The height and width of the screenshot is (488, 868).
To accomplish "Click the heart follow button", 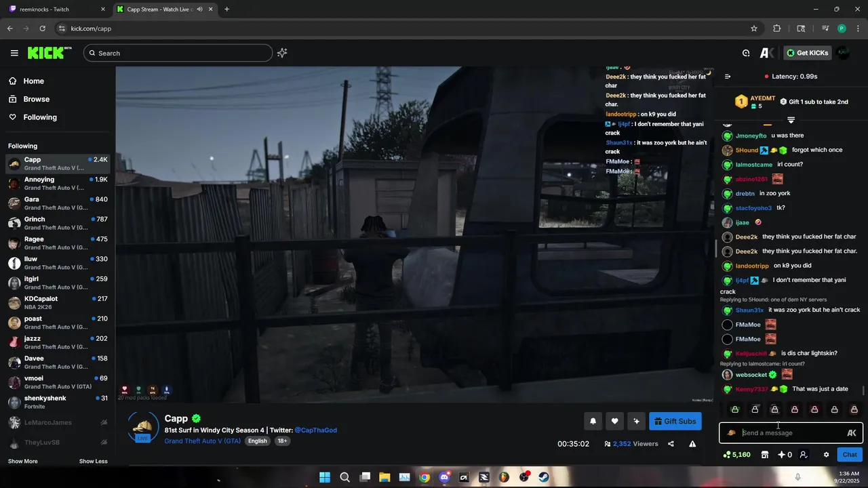I will tap(614, 422).
